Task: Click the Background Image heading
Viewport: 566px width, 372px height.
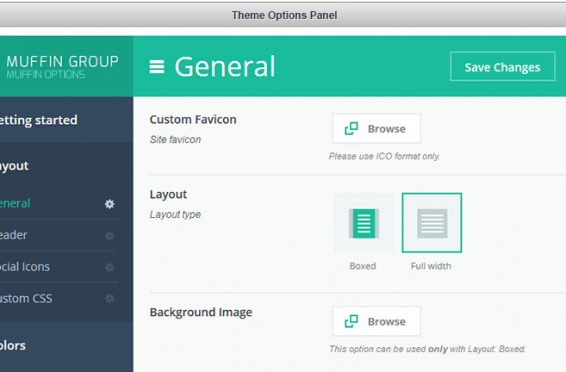Action: click(x=201, y=312)
